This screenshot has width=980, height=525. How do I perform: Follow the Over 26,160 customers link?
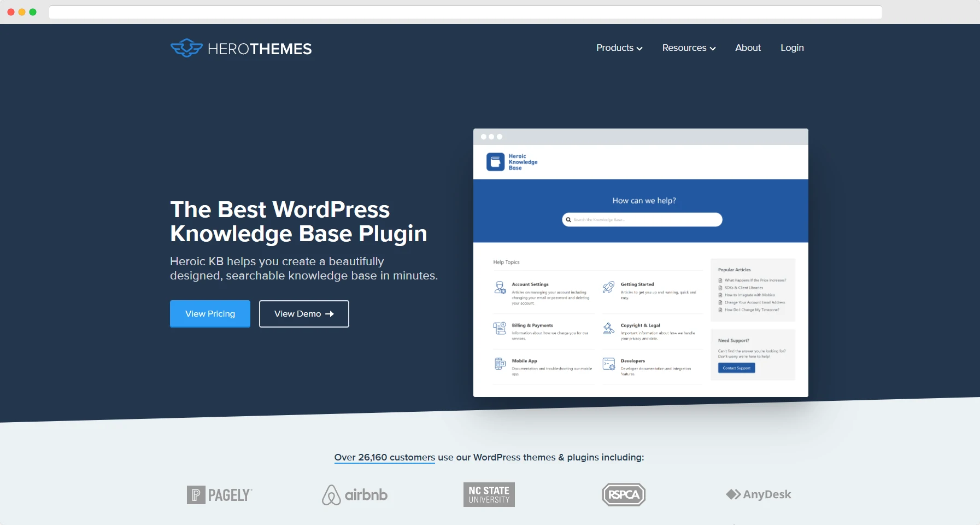pos(384,457)
